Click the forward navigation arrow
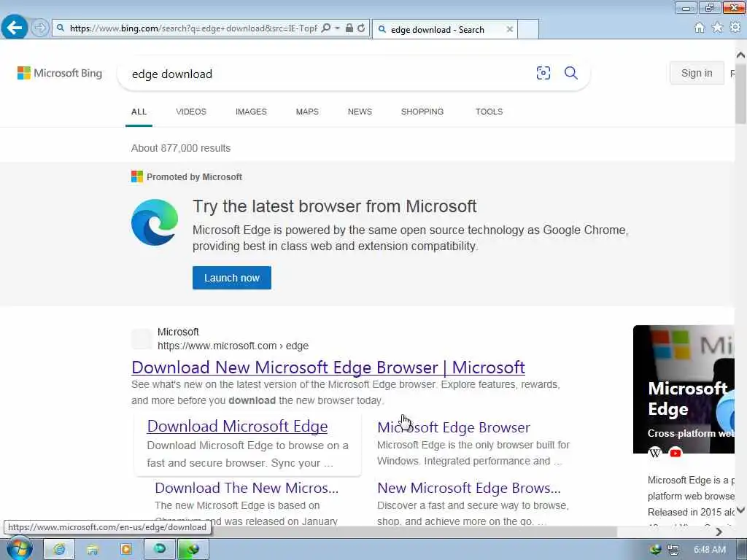Screen dimensions: 747x560 [40, 28]
